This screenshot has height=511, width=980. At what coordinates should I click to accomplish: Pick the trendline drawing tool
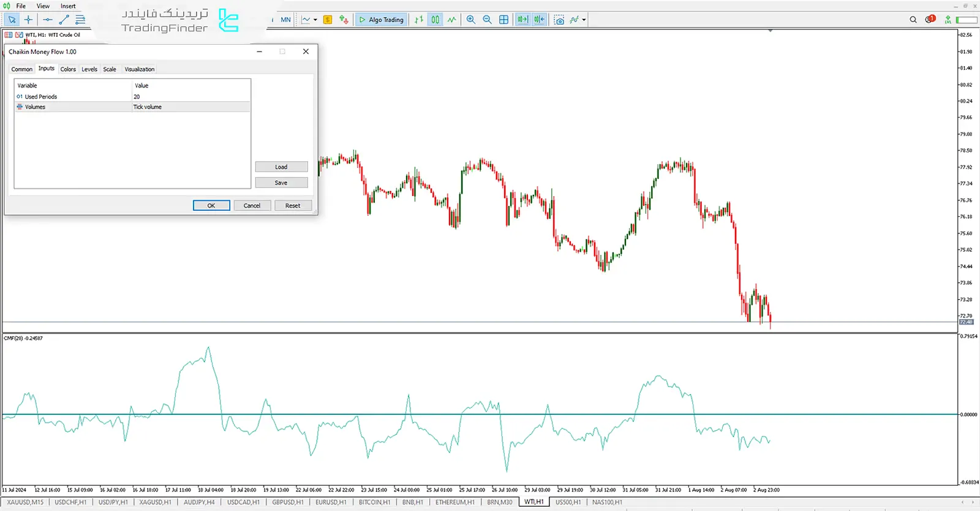[64, 20]
